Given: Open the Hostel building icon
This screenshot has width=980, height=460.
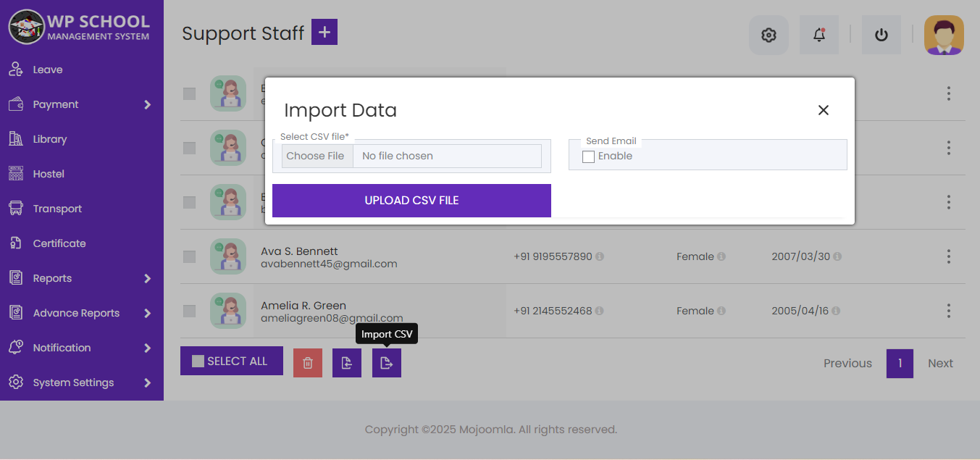Looking at the screenshot, I should [16, 174].
